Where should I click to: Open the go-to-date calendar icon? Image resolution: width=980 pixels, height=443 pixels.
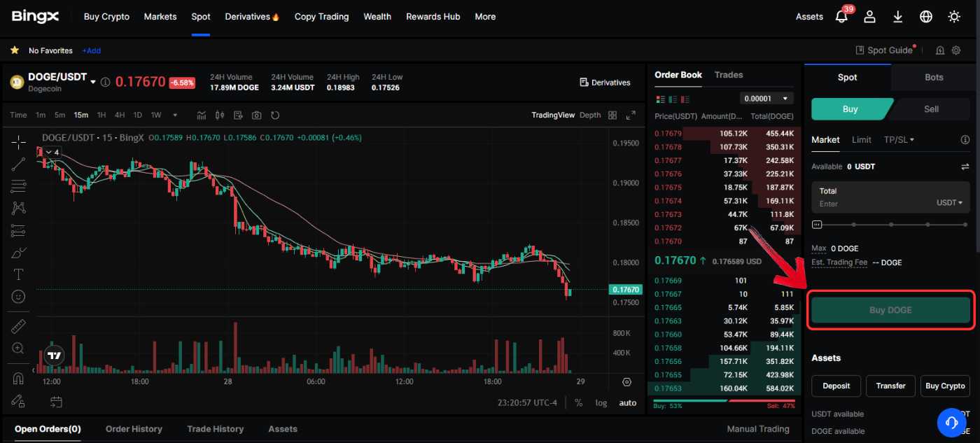pos(56,402)
